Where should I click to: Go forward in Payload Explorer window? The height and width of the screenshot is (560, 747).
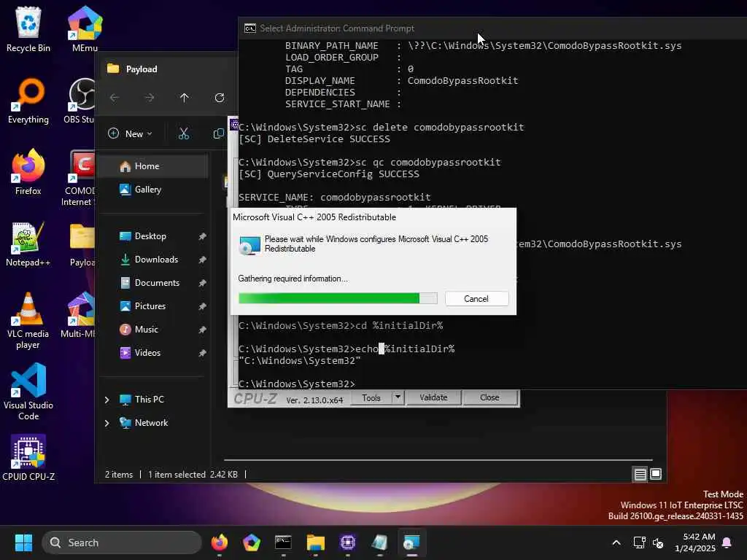click(150, 98)
